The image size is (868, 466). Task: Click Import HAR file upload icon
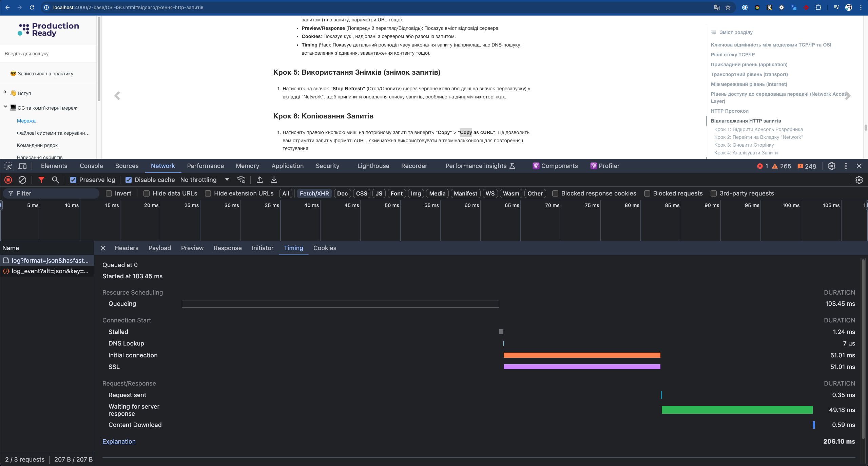click(260, 180)
